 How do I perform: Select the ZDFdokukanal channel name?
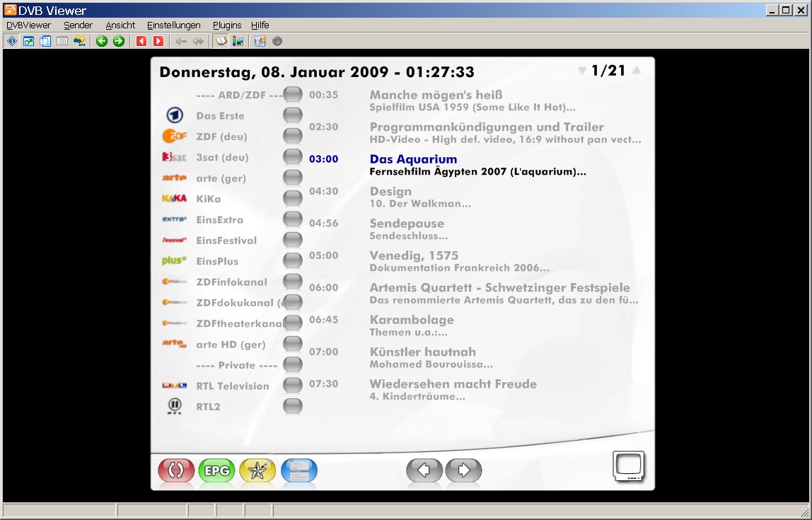click(x=240, y=303)
